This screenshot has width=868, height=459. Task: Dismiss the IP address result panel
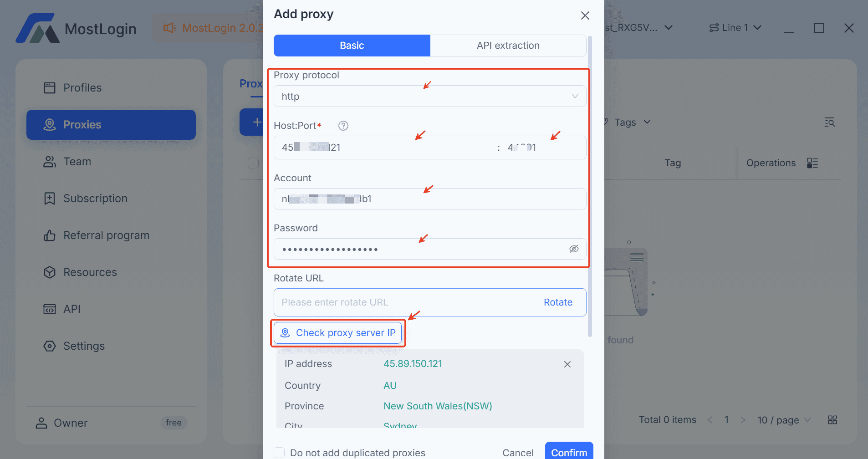click(567, 364)
